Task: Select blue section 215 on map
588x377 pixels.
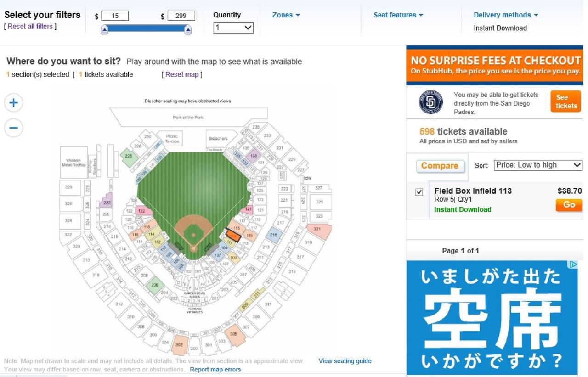Action: [x=274, y=235]
